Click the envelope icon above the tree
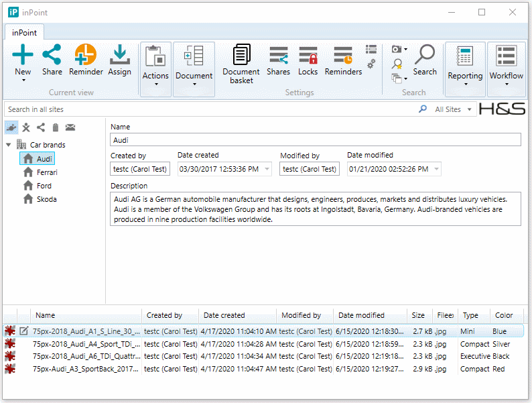This screenshot has height=403, width=532. click(x=70, y=127)
